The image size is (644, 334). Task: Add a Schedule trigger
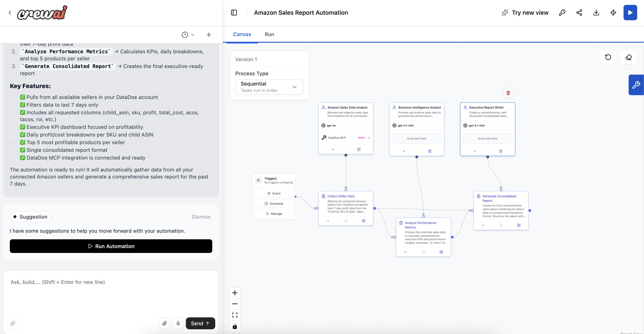point(274,204)
